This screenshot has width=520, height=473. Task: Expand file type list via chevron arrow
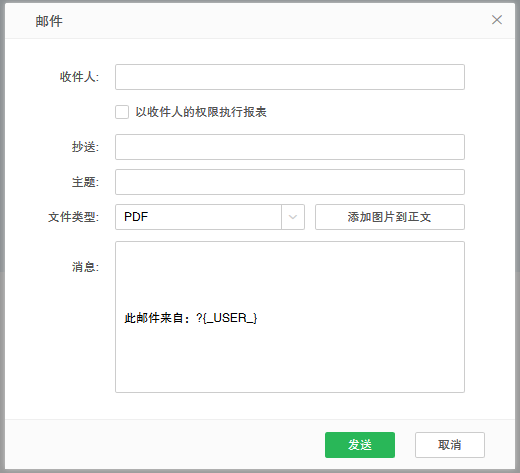tap(293, 217)
